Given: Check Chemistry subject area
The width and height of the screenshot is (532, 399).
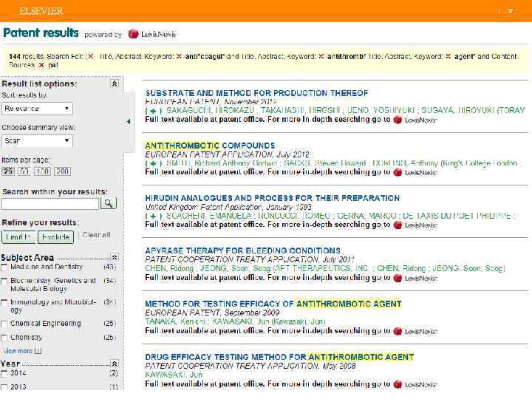Looking at the screenshot, I should 4,338.
